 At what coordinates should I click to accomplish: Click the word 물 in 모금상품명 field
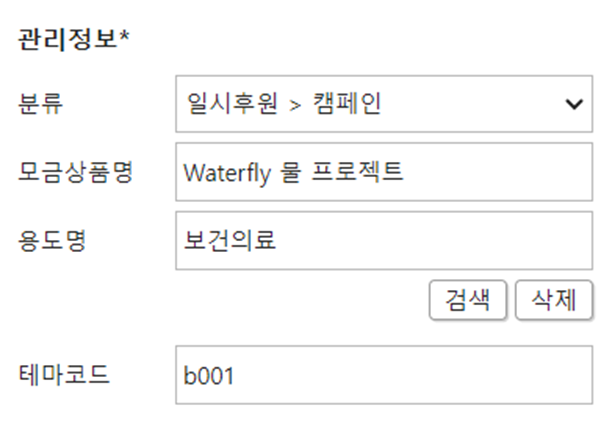287,171
